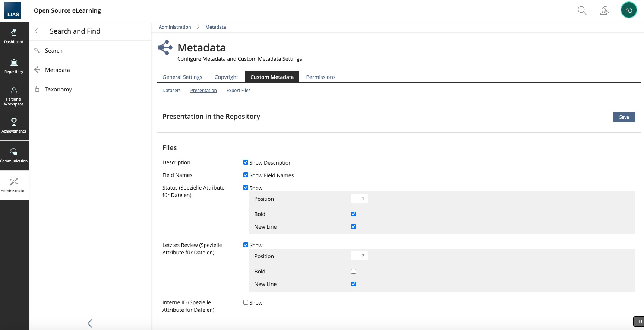
Task: Collapse the slate with the bottom chevron
Action: 90,323
